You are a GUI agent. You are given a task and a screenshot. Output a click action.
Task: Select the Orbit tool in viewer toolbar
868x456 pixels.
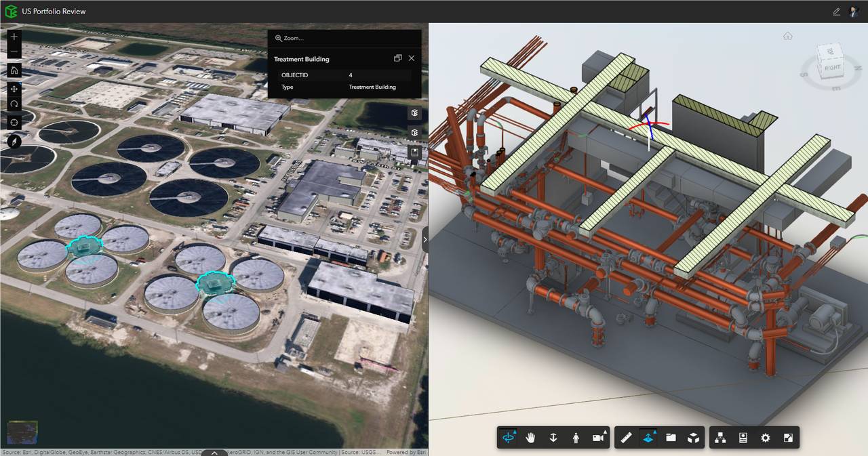coord(508,438)
